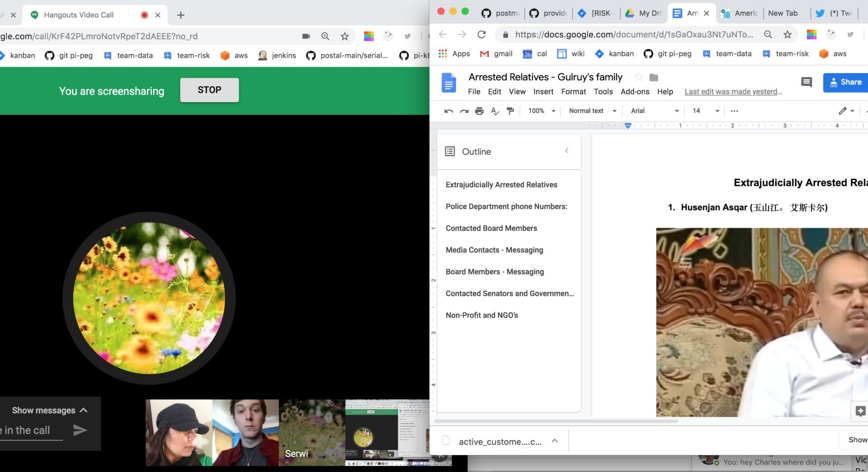
Task: Click the undo icon in Docs toolbar
Action: coord(448,111)
